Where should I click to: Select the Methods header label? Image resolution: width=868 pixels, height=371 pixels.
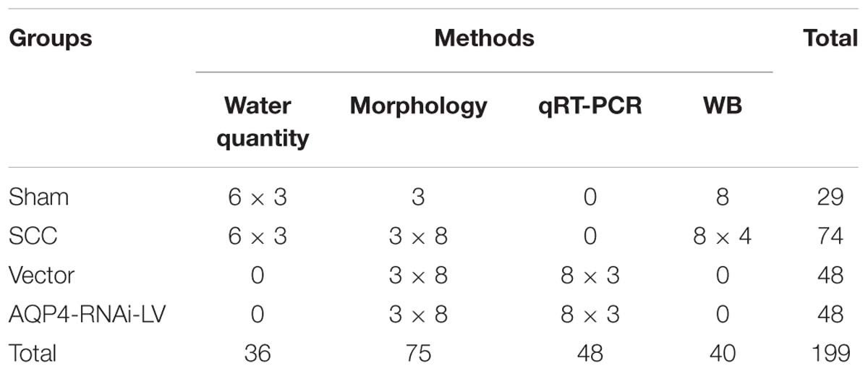pos(484,38)
